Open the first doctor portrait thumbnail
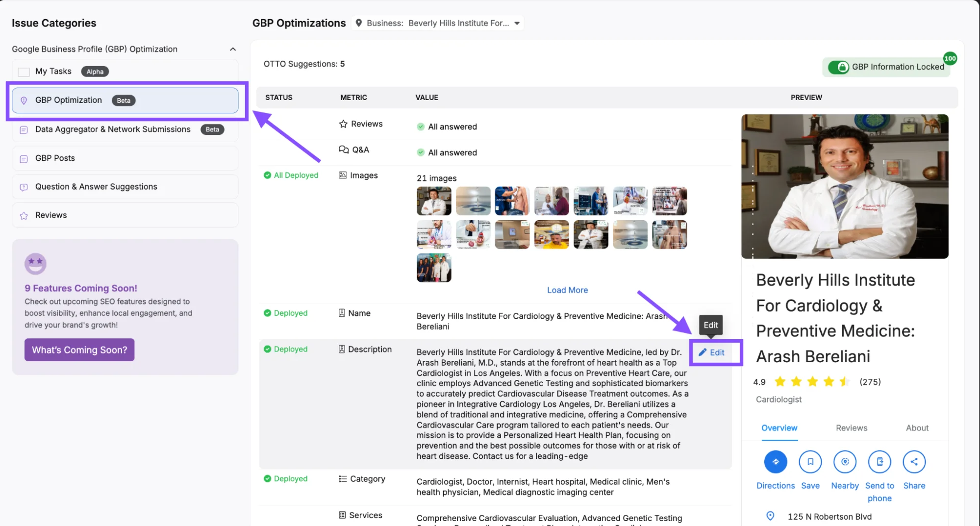 point(434,200)
